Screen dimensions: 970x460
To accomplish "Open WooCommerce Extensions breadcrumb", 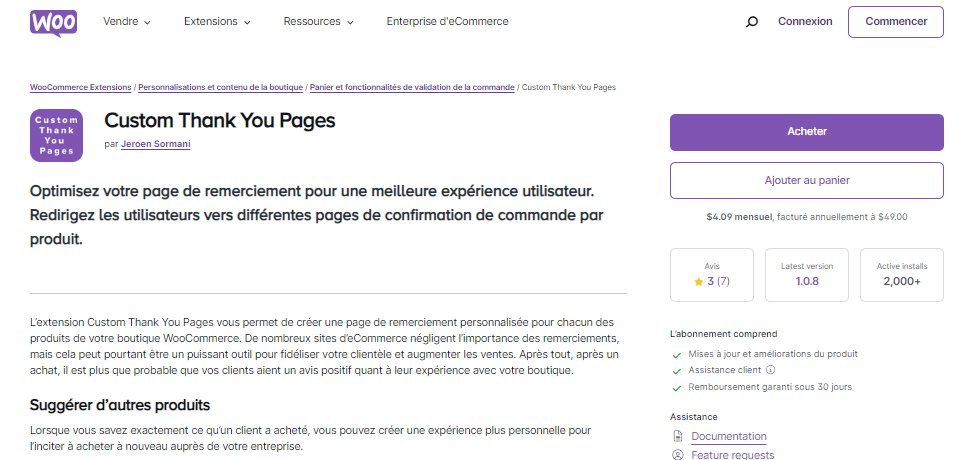I will (80, 87).
